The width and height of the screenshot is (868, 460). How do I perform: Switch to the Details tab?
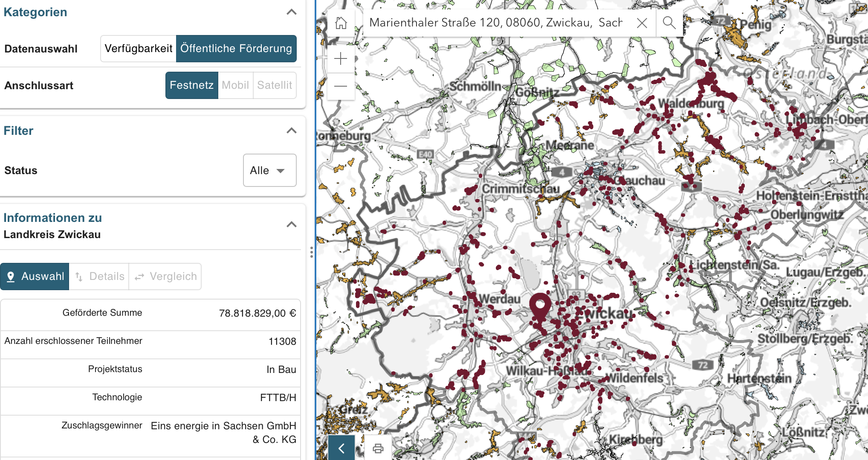tap(99, 277)
